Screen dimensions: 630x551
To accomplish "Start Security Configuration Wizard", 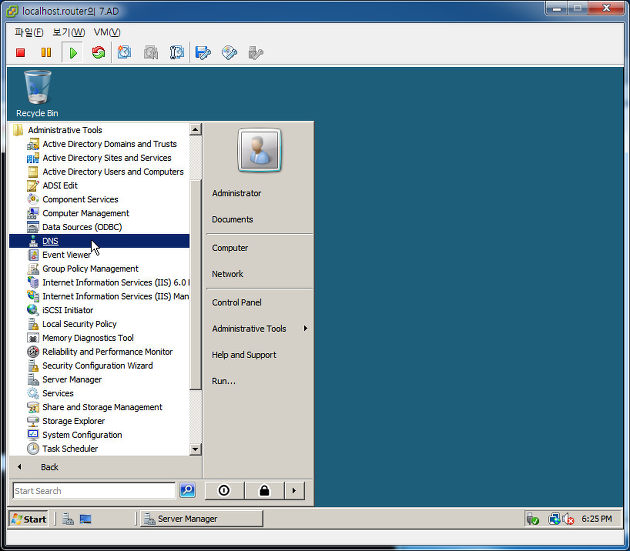I will point(99,366).
